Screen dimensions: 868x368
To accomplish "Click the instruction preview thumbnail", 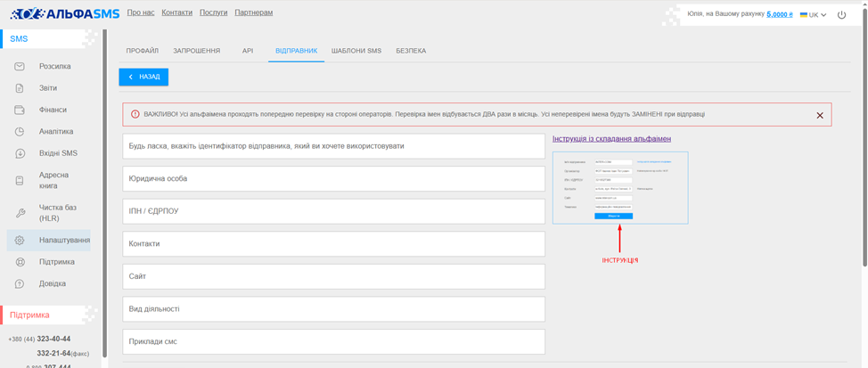I will [x=620, y=188].
